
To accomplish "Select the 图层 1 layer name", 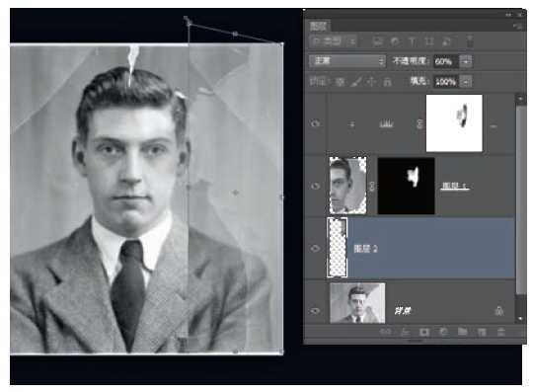I will point(454,186).
